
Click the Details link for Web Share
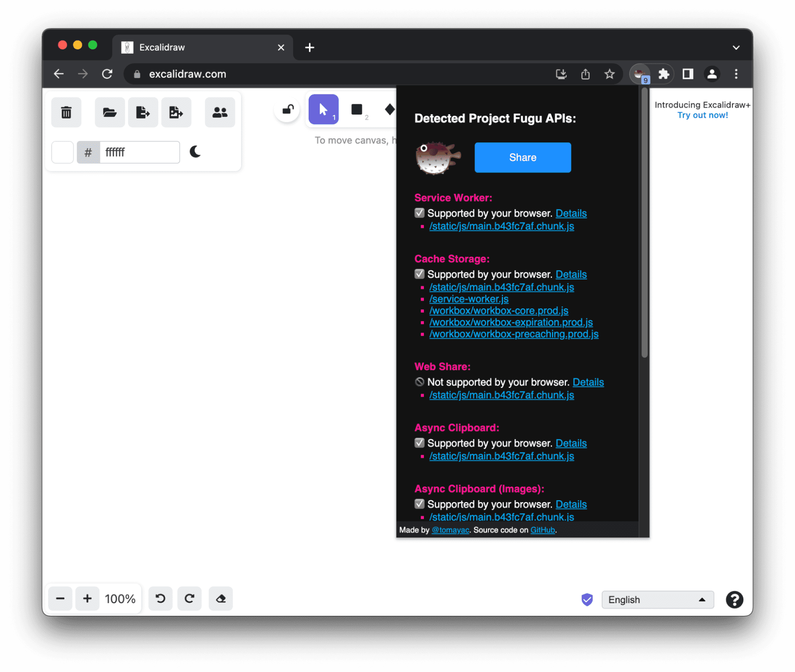pyautogui.click(x=589, y=381)
